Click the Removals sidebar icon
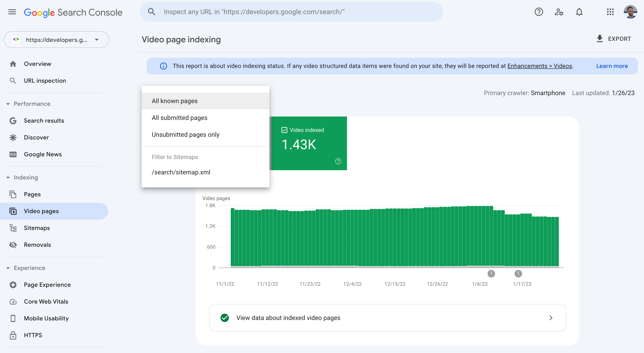 coord(13,245)
